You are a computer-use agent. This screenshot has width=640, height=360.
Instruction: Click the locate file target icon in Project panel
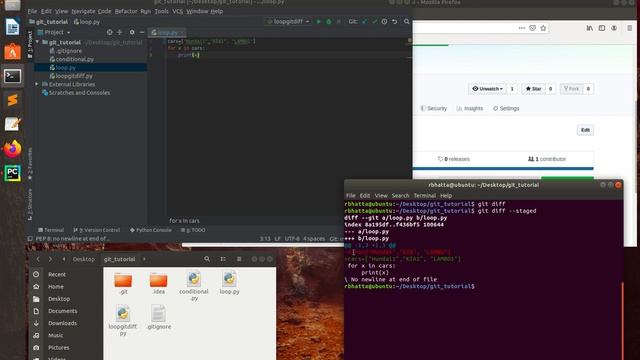109,32
